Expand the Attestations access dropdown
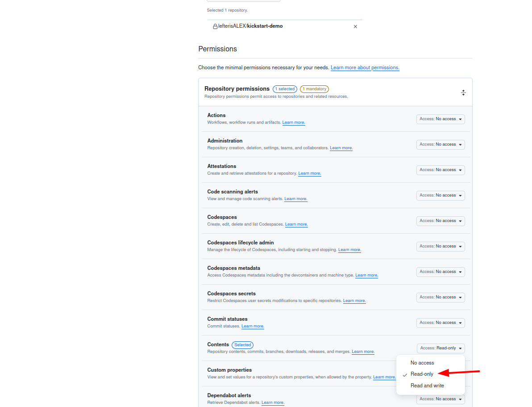 coord(441,170)
